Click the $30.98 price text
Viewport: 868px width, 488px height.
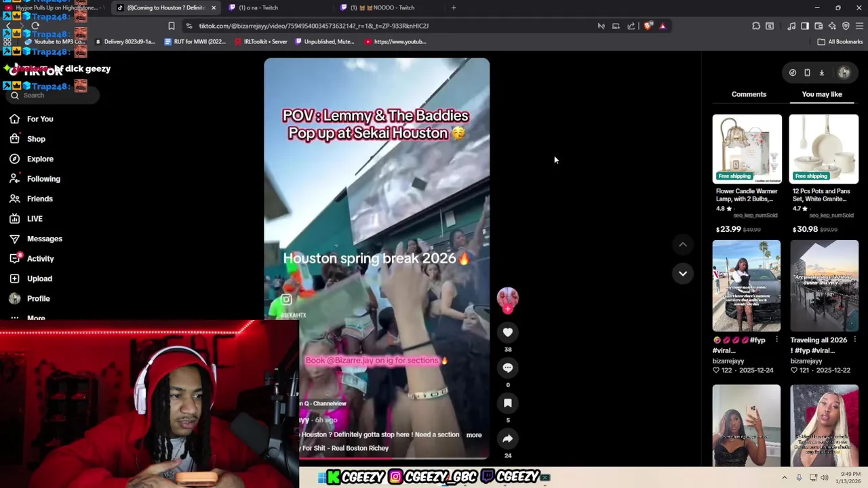tap(805, 229)
